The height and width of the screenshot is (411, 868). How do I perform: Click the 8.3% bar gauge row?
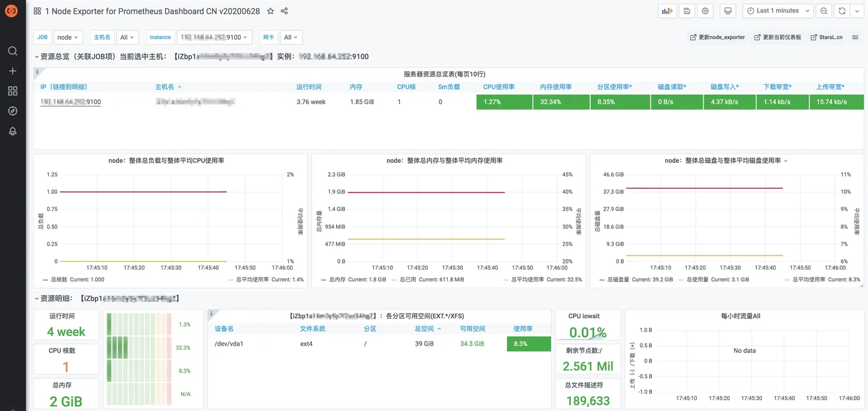coord(149,371)
